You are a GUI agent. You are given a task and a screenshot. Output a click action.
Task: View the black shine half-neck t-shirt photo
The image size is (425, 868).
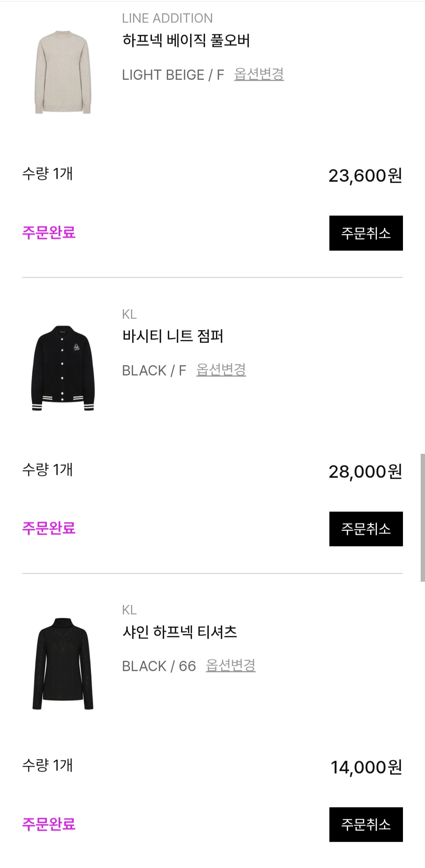click(63, 664)
